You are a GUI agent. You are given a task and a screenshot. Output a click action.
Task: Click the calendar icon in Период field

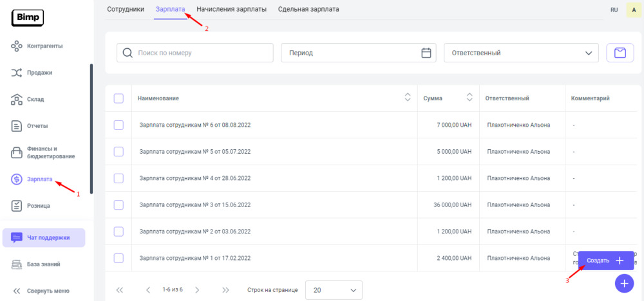426,53
